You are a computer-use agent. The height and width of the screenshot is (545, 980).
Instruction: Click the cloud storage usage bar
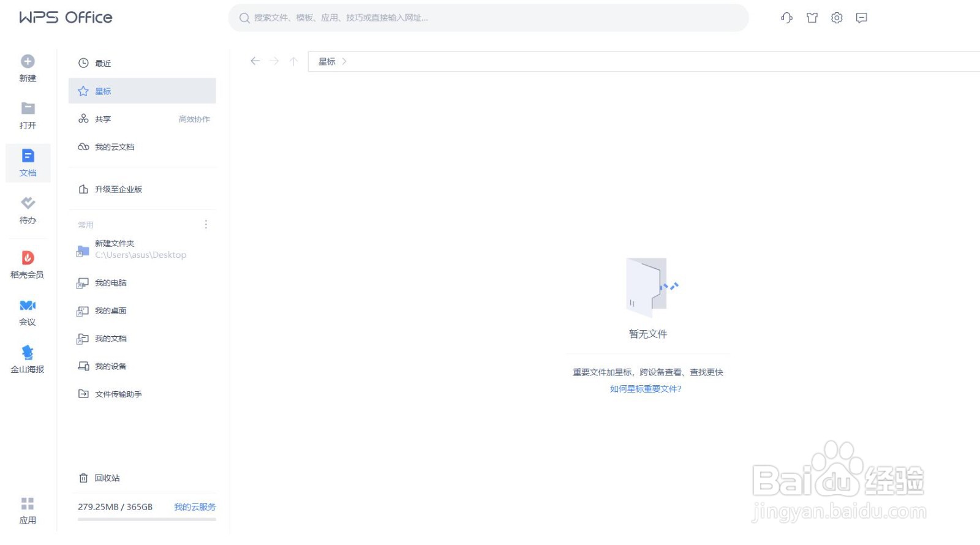click(x=147, y=519)
